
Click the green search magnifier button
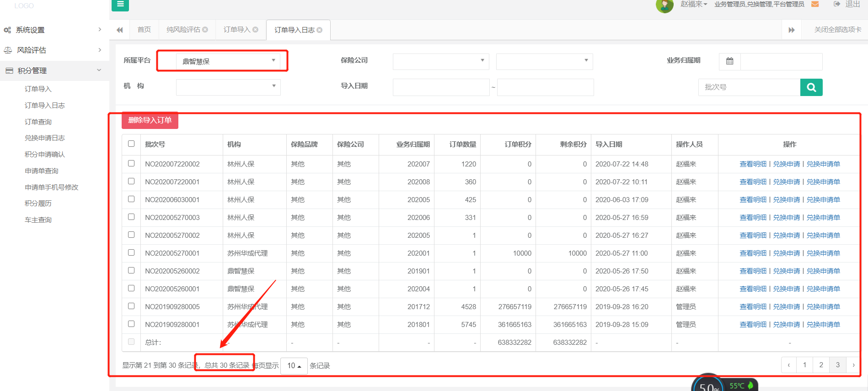pyautogui.click(x=811, y=87)
